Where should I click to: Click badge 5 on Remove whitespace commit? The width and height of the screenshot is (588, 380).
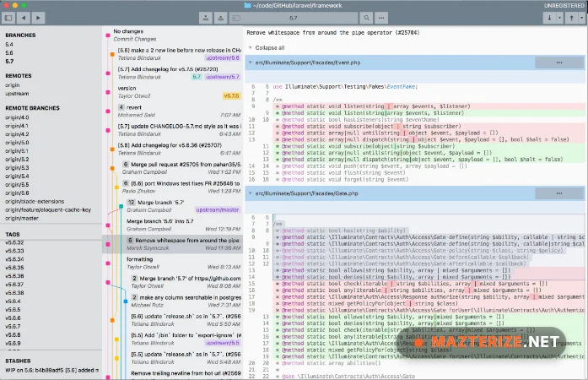[130, 241]
